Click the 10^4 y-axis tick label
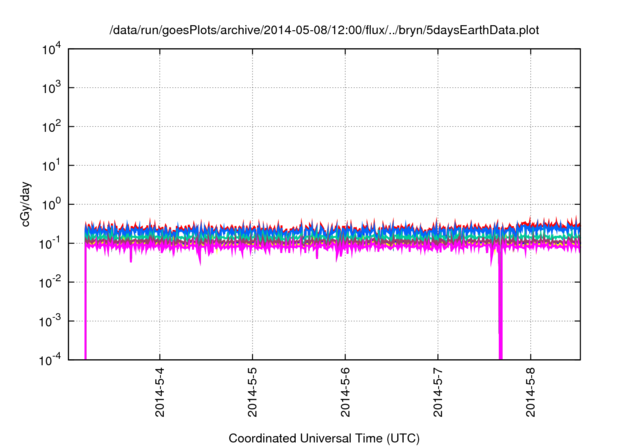Image resolution: width=640 pixels, height=448 pixels. pyautogui.click(x=51, y=50)
